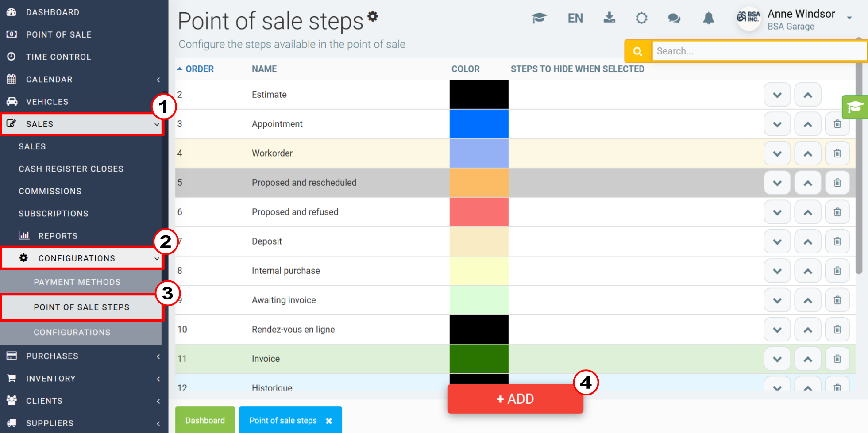Select the Point of Sale sidebar icon

click(11, 34)
